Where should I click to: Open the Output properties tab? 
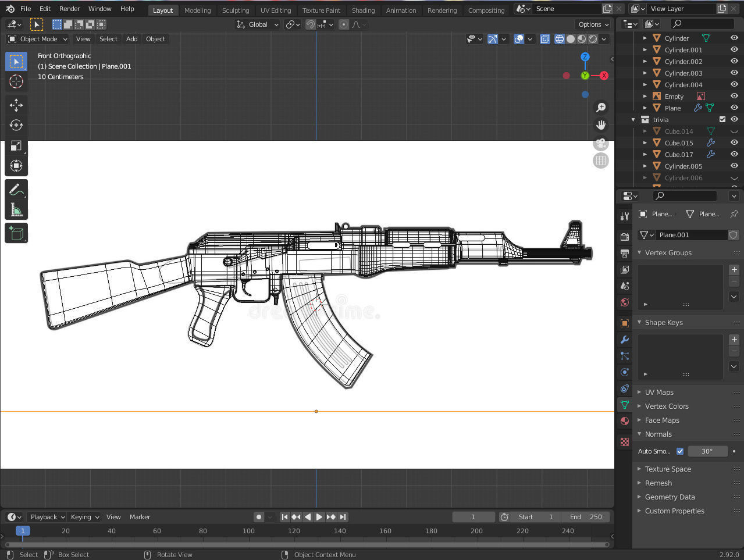click(x=625, y=254)
